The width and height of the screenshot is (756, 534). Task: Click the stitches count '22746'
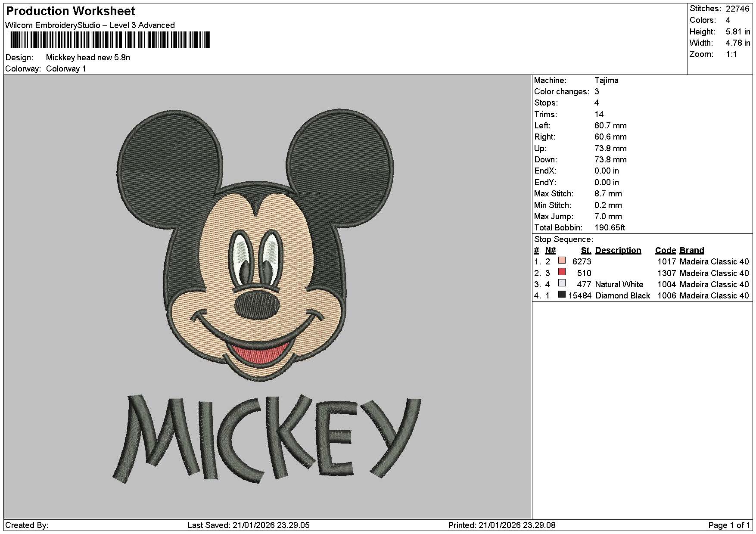click(738, 9)
